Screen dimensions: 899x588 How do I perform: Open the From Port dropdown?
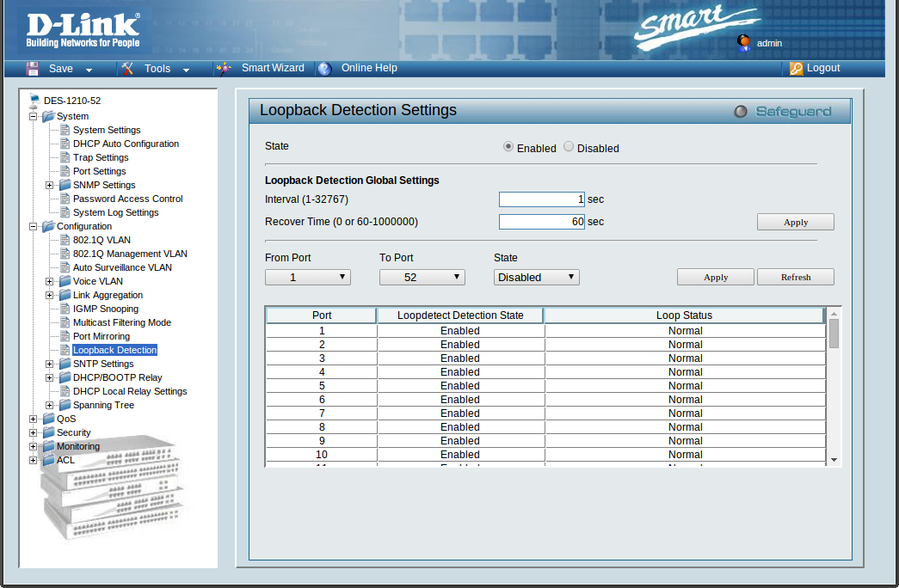click(x=308, y=277)
